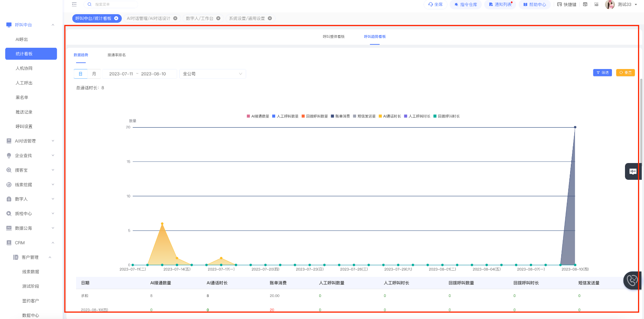This screenshot has height=319, width=644.
Task: Click the orange 重置 reset button
Action: (625, 73)
